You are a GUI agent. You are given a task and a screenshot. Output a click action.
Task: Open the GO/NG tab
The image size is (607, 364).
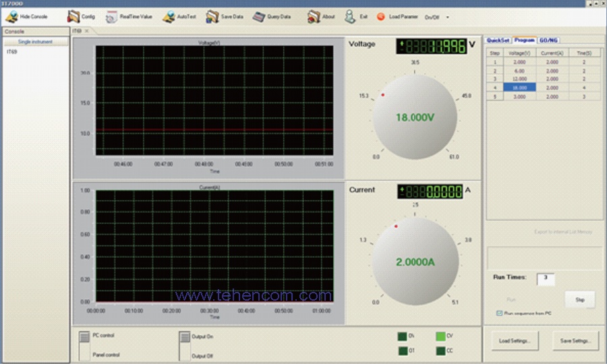548,40
